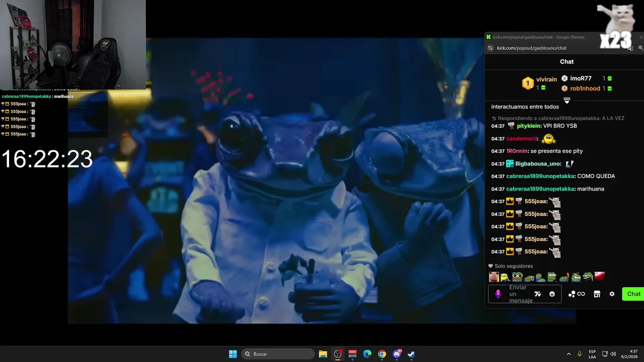Click the Chat header title

(x=567, y=61)
